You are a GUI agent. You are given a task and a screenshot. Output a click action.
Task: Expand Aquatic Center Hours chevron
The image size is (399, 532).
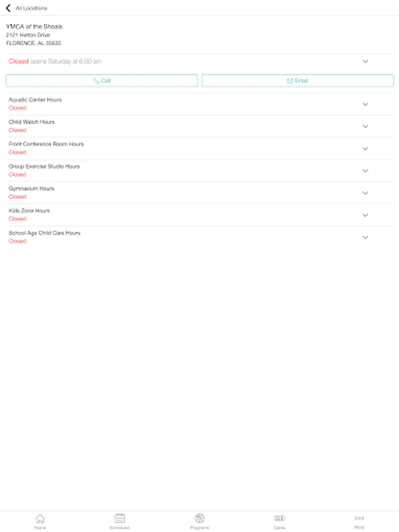click(x=365, y=104)
